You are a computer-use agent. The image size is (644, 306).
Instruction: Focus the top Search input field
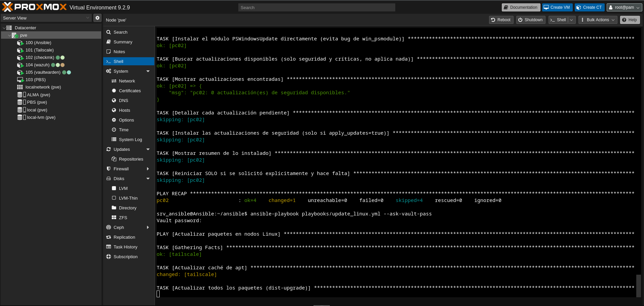pyautogui.click(x=317, y=7)
